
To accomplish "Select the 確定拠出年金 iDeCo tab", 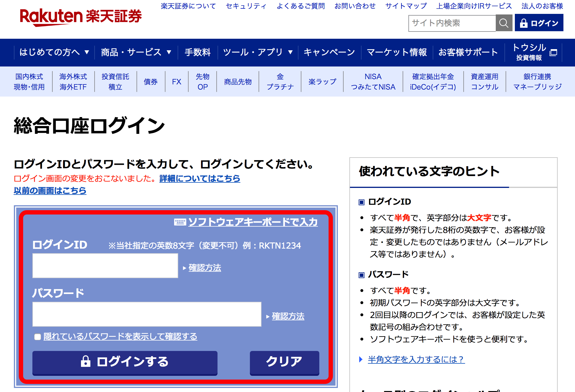I will coord(433,82).
